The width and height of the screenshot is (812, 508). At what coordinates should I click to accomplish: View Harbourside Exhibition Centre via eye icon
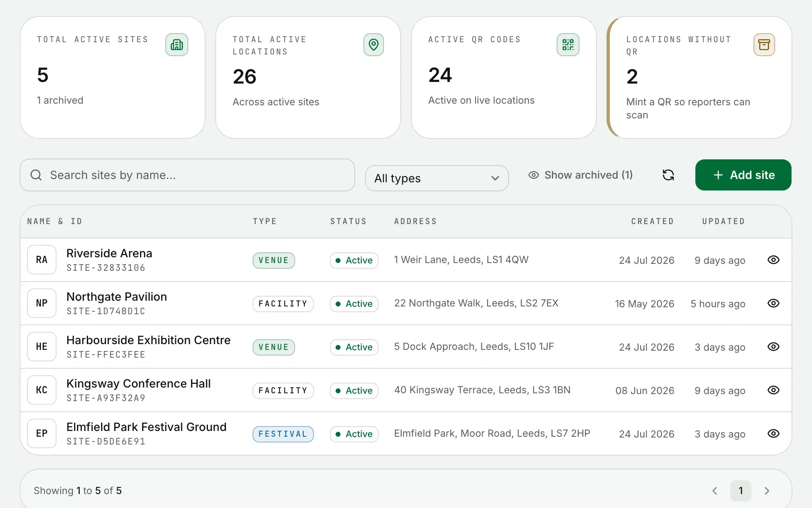774,347
